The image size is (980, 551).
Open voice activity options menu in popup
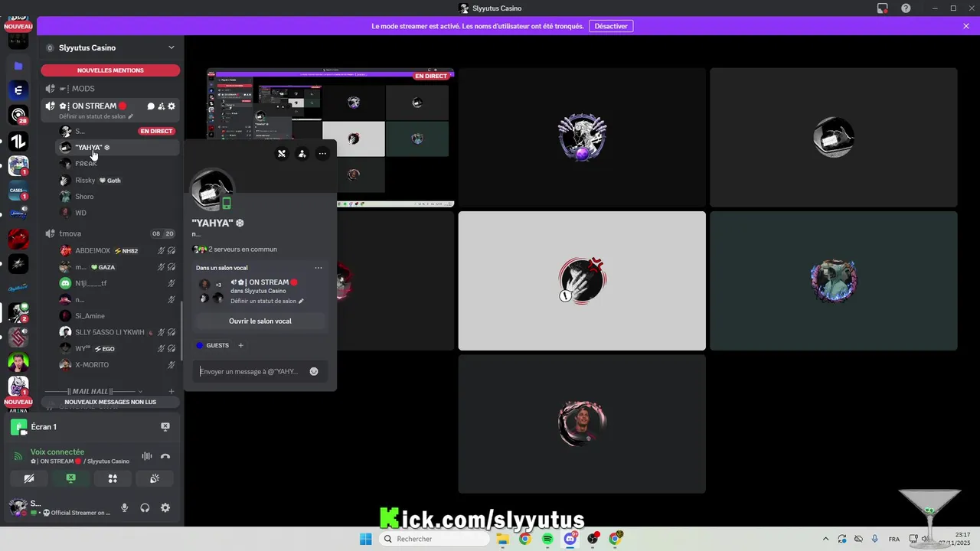click(x=318, y=268)
